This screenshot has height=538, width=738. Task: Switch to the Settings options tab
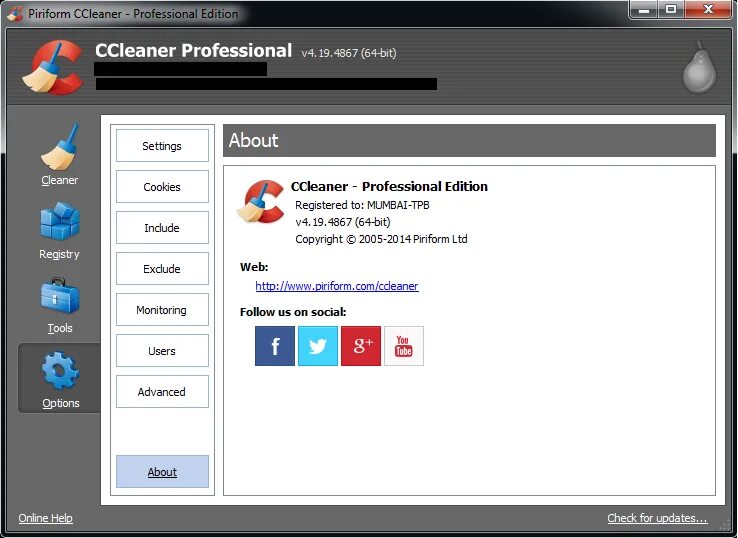pos(162,146)
